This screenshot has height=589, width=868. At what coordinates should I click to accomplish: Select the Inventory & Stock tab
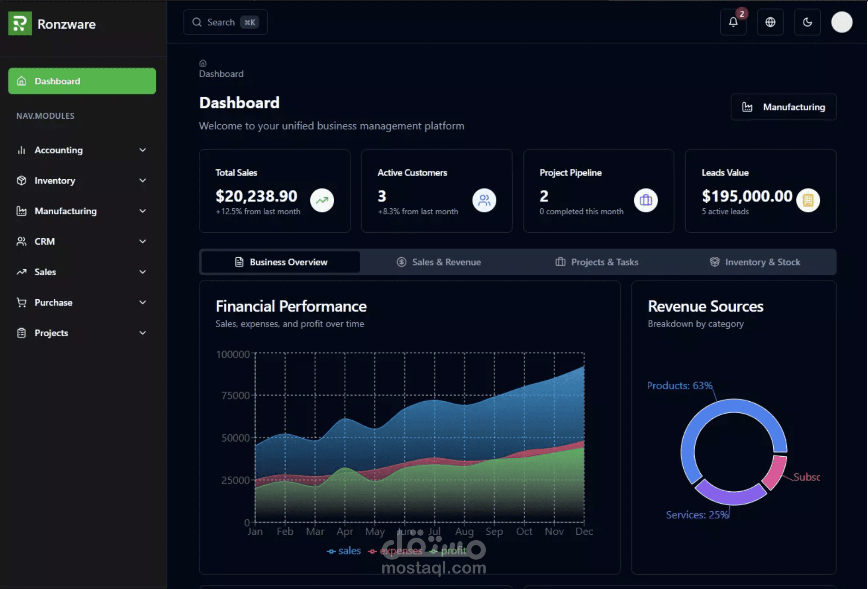click(x=754, y=262)
